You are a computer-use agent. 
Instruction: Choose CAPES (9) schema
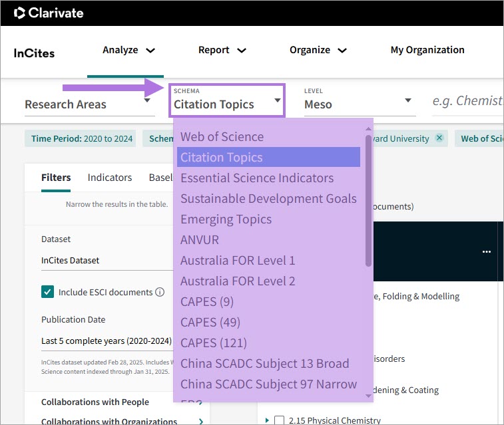coord(268,301)
